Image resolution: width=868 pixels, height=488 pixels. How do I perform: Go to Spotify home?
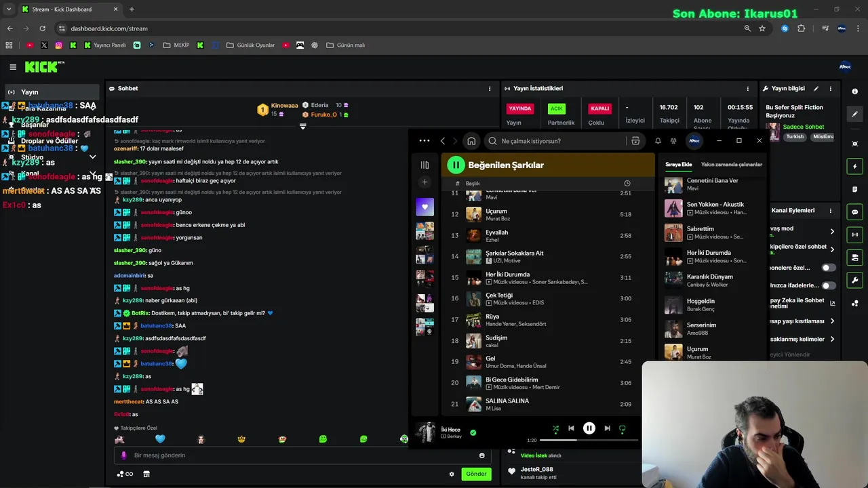click(x=471, y=141)
